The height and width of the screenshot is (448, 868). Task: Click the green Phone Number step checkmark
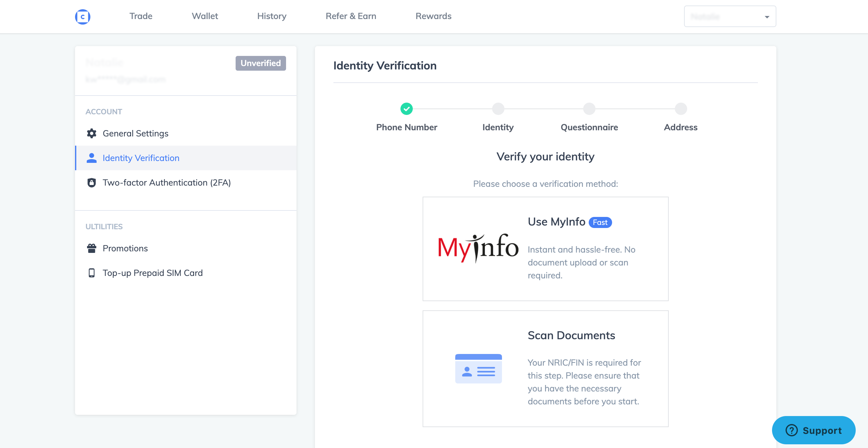pos(406,109)
